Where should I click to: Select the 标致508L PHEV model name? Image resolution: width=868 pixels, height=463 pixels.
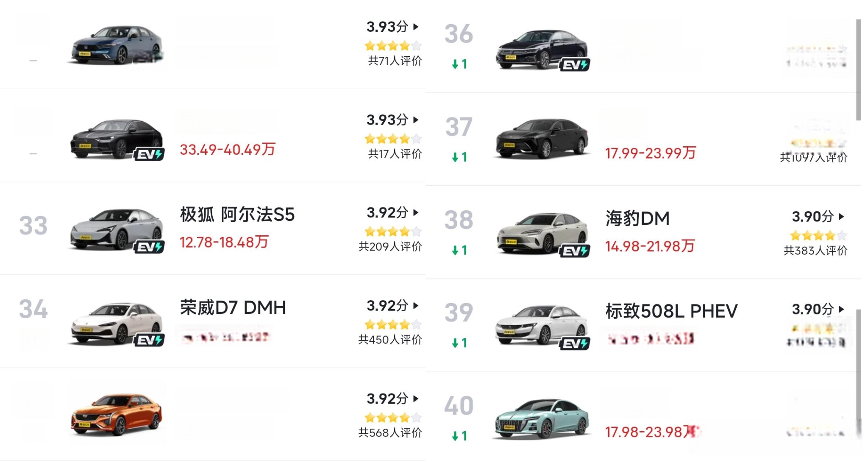click(x=671, y=311)
